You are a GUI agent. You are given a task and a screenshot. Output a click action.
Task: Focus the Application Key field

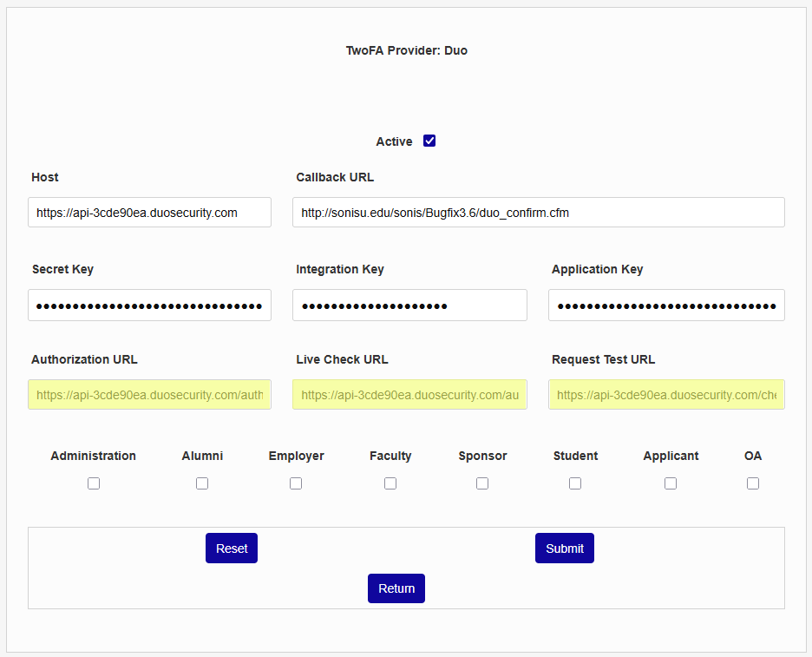(x=666, y=306)
